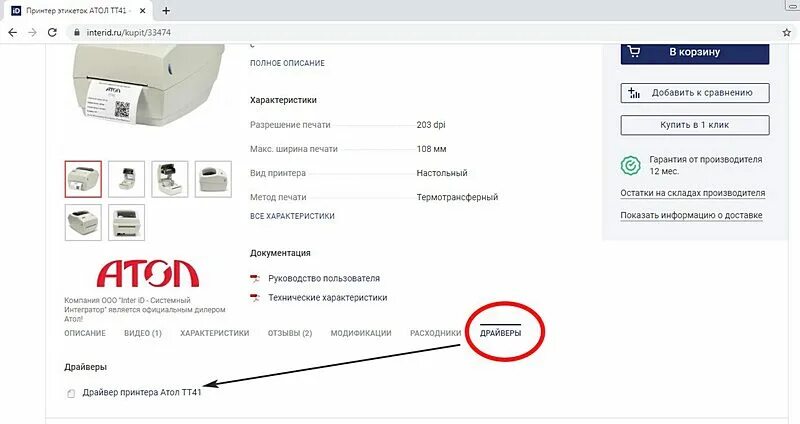800x424 pixels.
Task: Click the browser forward arrow
Action: click(x=32, y=32)
